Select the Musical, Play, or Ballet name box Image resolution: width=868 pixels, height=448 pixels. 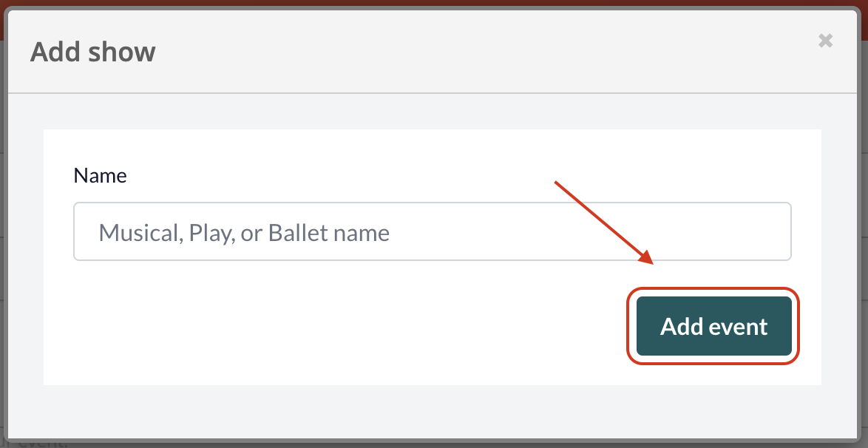[433, 231]
